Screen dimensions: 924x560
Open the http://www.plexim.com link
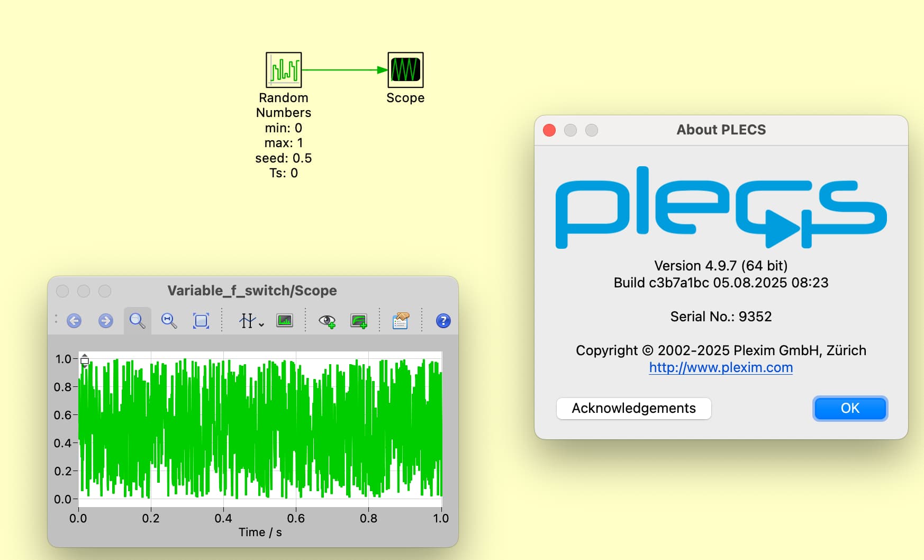pyautogui.click(x=721, y=367)
